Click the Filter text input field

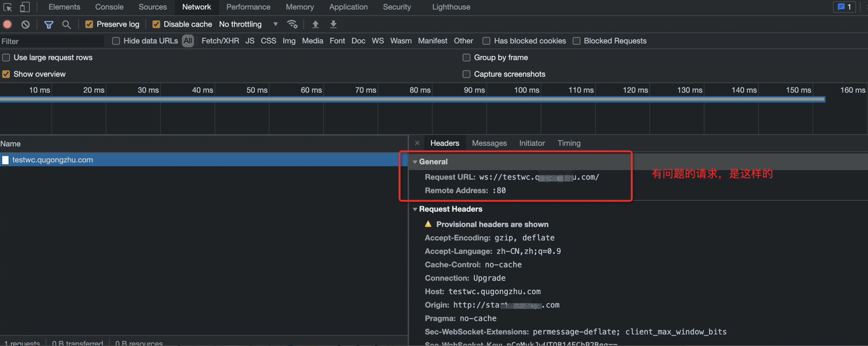[52, 41]
